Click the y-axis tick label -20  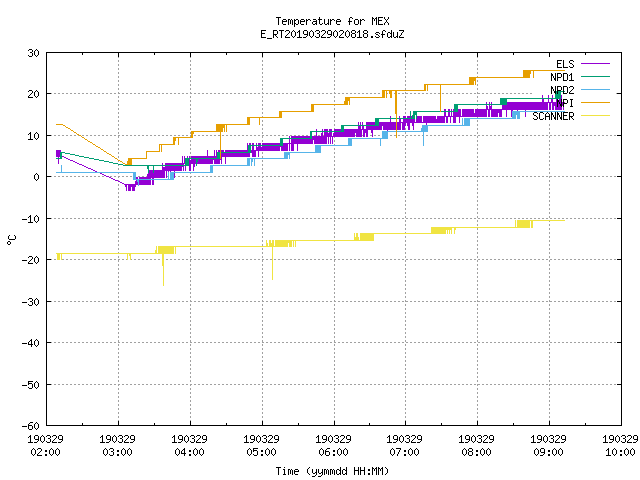pyautogui.click(x=31, y=260)
